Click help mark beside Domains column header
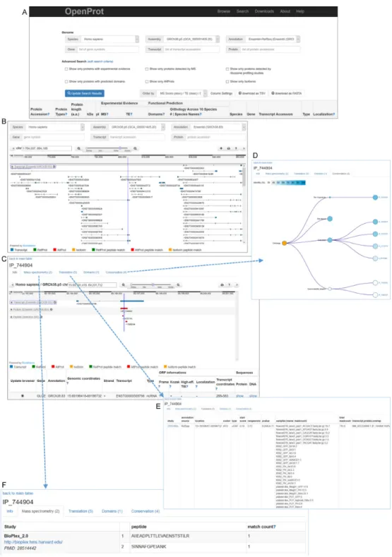This screenshot has height=557, width=392. tap(163, 114)
